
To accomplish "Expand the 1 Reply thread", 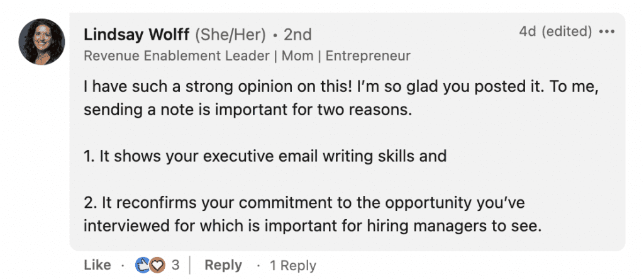I will (x=293, y=265).
